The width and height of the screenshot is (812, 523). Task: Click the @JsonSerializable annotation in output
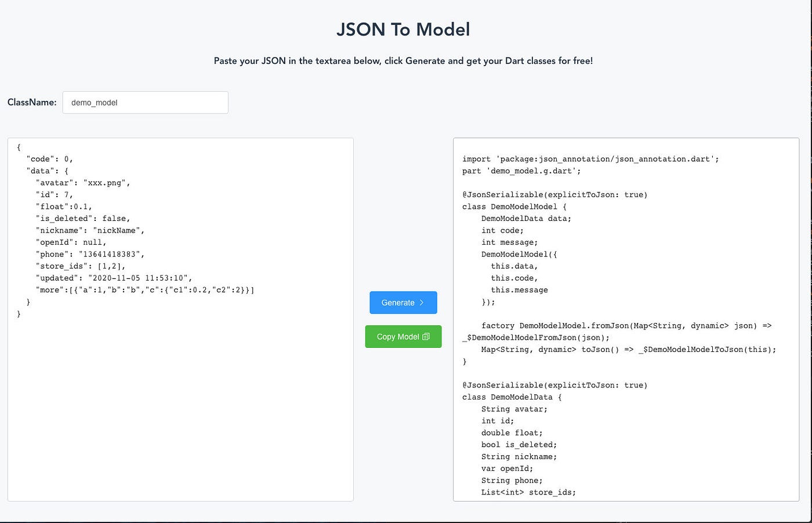click(x=554, y=194)
